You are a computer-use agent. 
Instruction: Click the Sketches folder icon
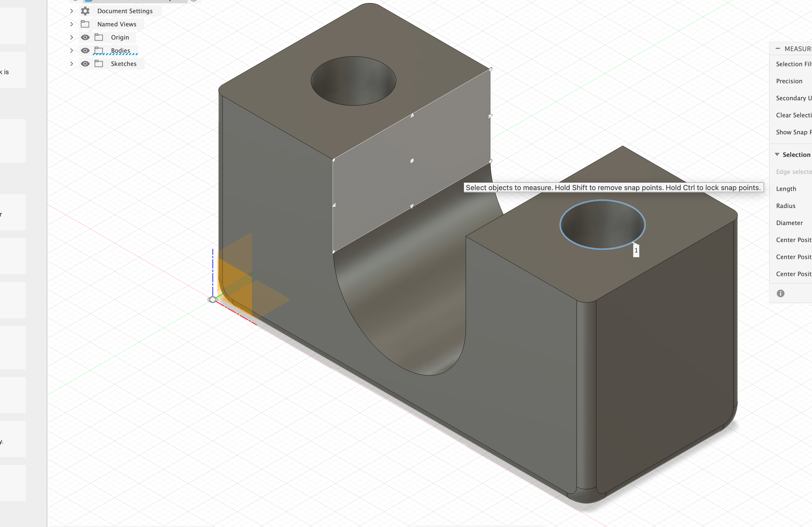[x=98, y=64]
